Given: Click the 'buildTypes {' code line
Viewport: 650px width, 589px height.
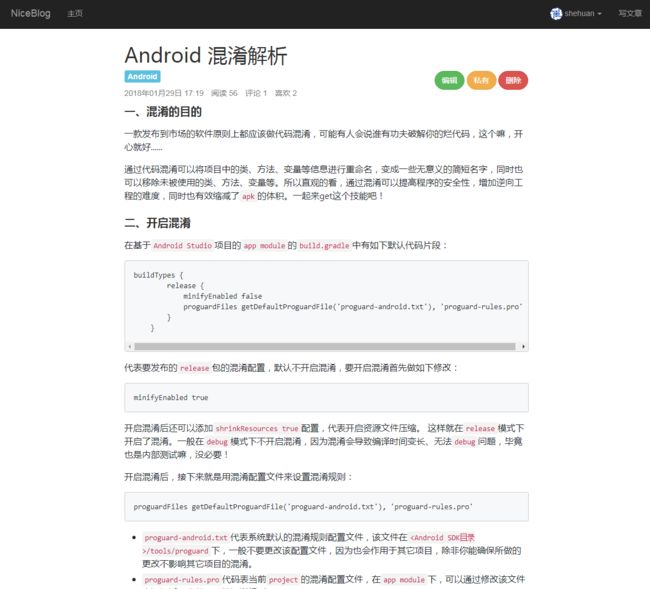Looking at the screenshot, I should pos(158,275).
